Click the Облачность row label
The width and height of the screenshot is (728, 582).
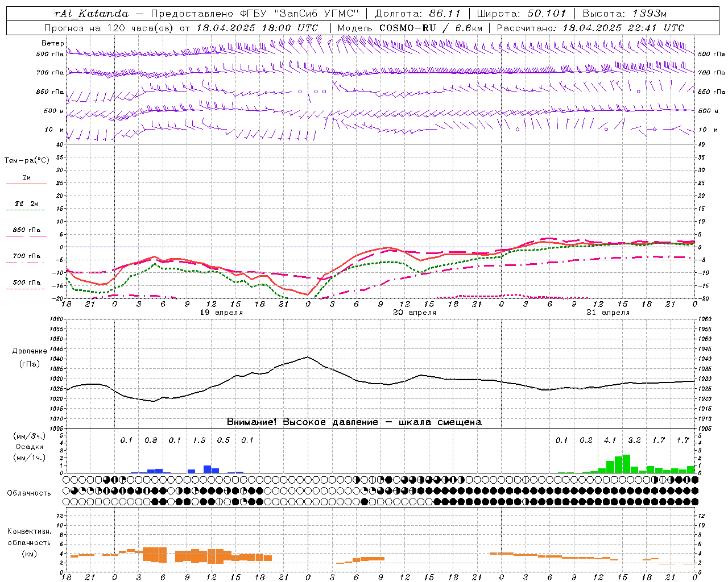coord(29,493)
